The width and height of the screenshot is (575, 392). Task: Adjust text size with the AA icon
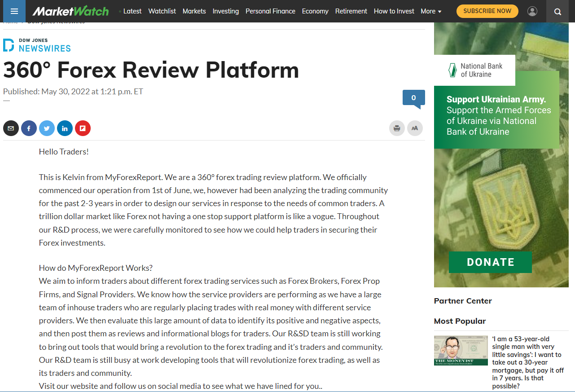point(415,128)
